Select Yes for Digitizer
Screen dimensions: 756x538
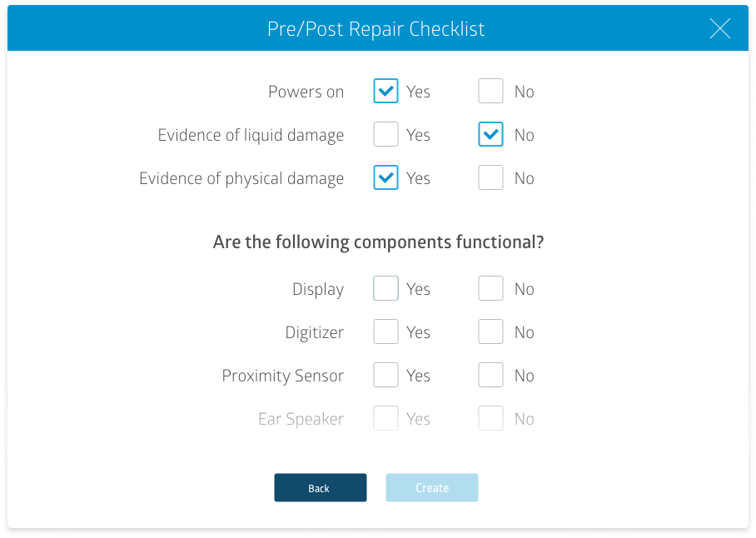tap(385, 332)
